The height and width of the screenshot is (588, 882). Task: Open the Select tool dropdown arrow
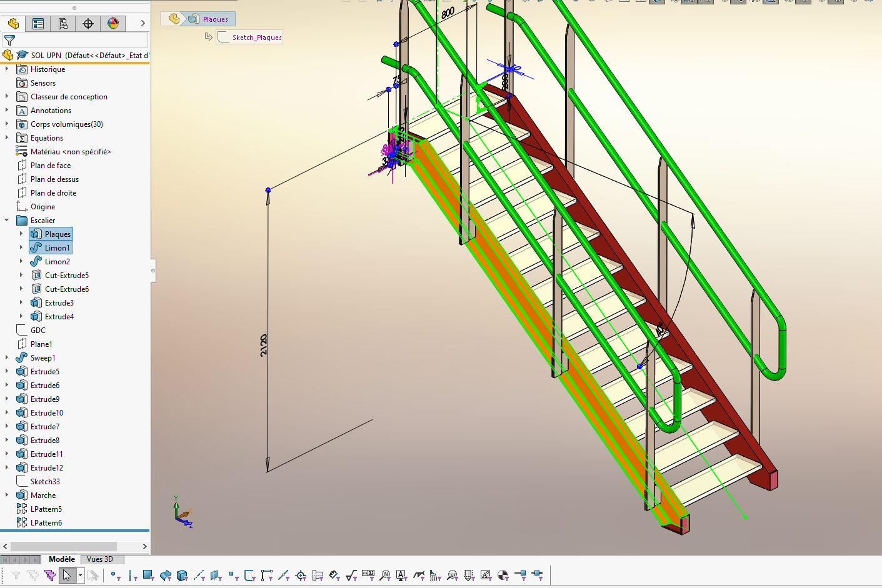click(80, 575)
